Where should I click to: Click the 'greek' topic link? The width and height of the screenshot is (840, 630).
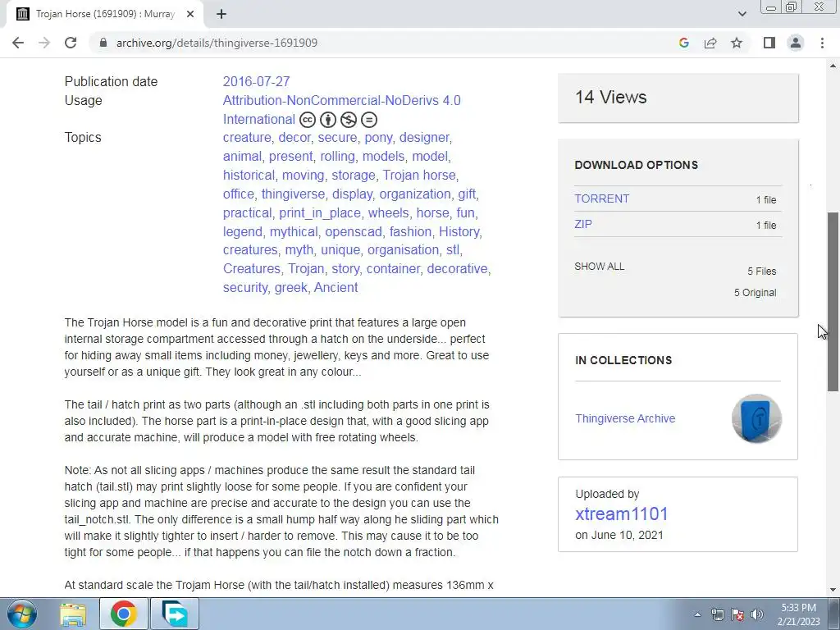click(290, 287)
